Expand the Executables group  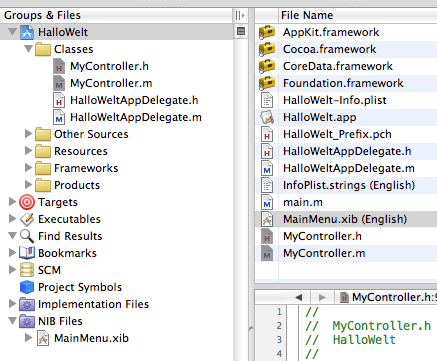pyautogui.click(x=12, y=219)
